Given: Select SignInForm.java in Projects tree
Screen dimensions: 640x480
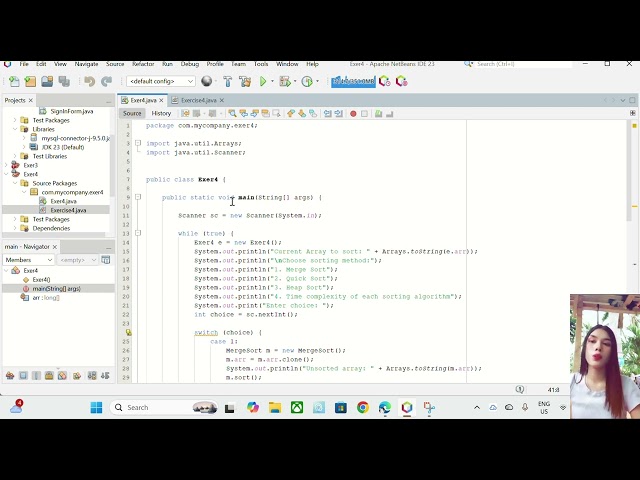Looking at the screenshot, I should [71, 111].
